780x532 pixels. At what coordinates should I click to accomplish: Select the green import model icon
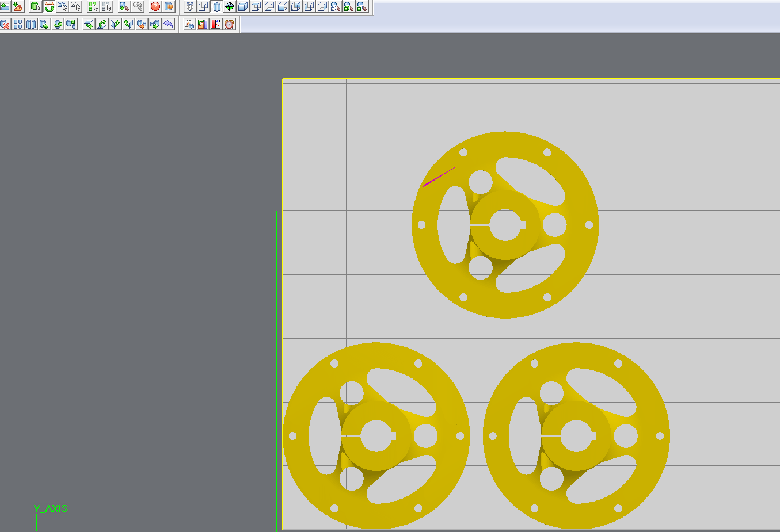pos(17,7)
